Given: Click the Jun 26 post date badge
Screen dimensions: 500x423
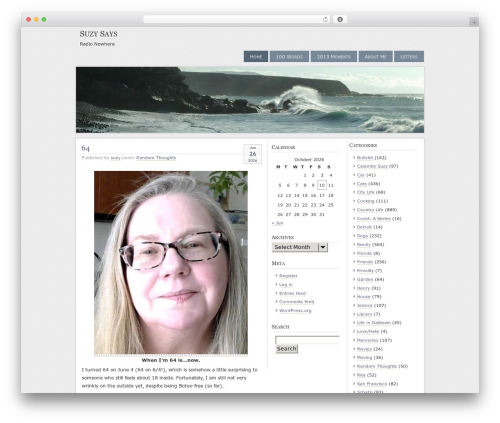Looking at the screenshot, I should (x=253, y=154).
